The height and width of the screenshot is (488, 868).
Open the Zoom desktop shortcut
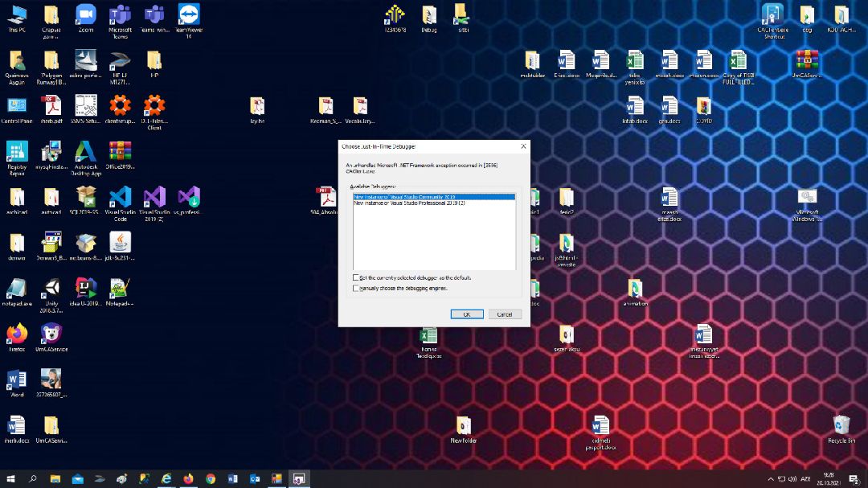click(85, 15)
